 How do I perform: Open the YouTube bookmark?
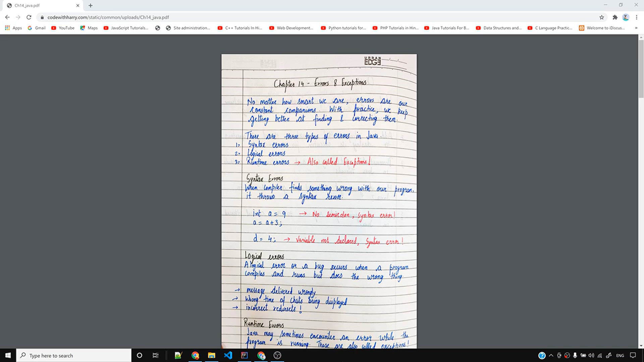click(63, 28)
